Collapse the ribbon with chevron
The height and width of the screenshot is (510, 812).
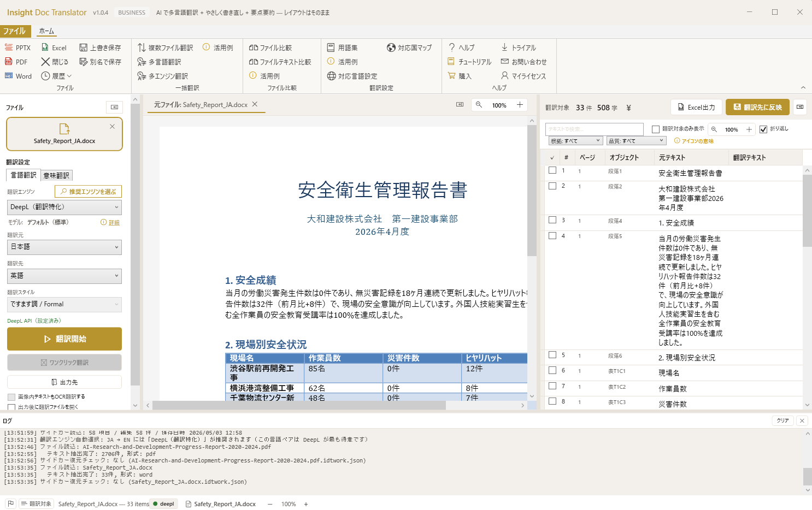pyautogui.click(x=803, y=87)
